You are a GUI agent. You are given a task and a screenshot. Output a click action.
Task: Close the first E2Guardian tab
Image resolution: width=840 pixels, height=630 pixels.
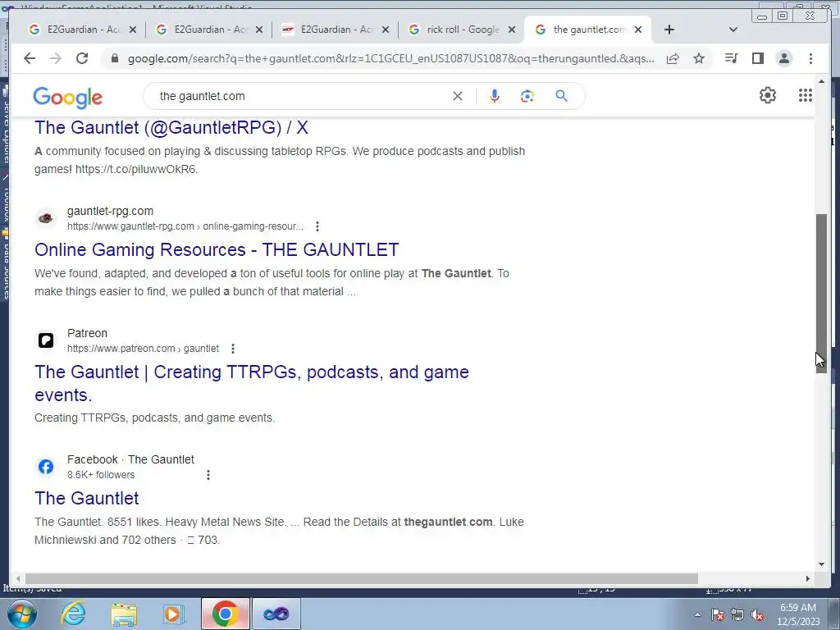pyautogui.click(x=133, y=30)
